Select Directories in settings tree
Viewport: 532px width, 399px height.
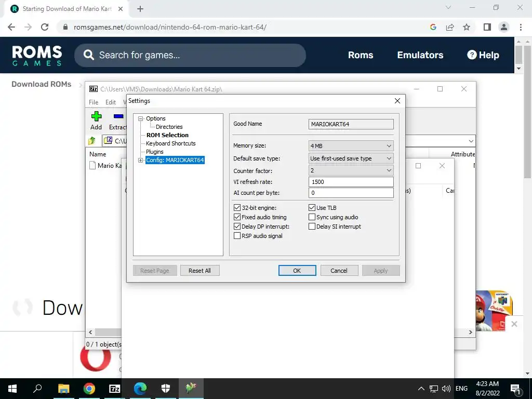(x=169, y=127)
